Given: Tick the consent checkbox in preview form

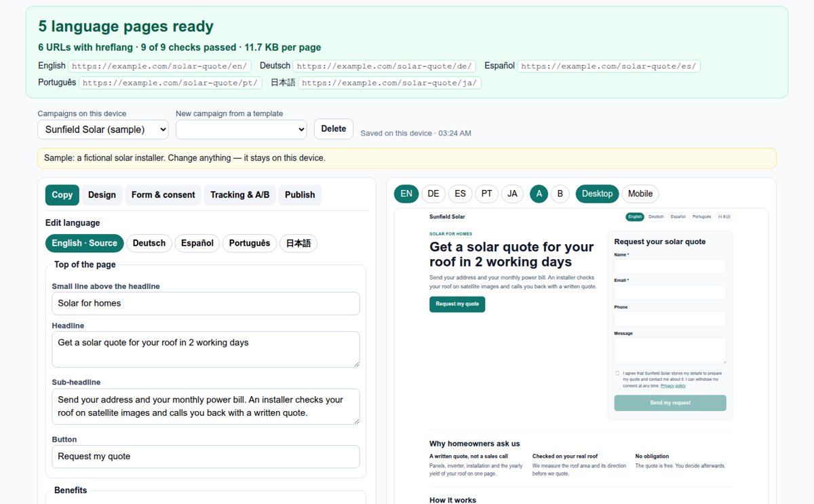Looking at the screenshot, I should [617, 373].
